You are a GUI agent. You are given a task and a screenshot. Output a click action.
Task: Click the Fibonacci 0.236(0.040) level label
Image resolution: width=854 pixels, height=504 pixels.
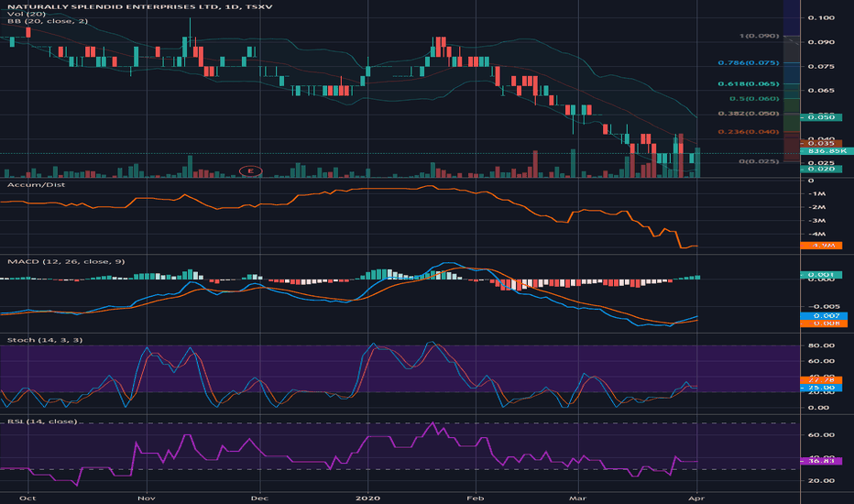[x=749, y=132]
